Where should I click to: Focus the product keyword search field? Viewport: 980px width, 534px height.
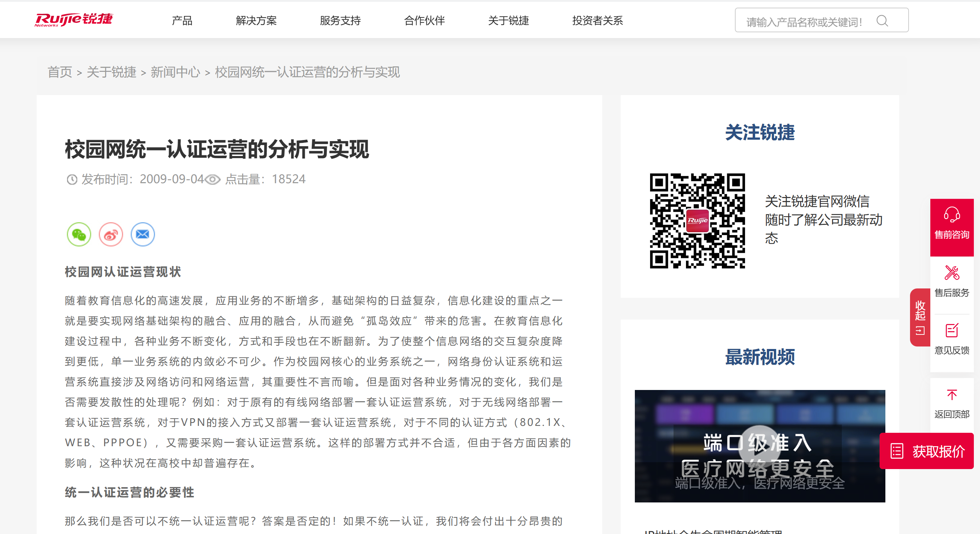click(x=803, y=22)
